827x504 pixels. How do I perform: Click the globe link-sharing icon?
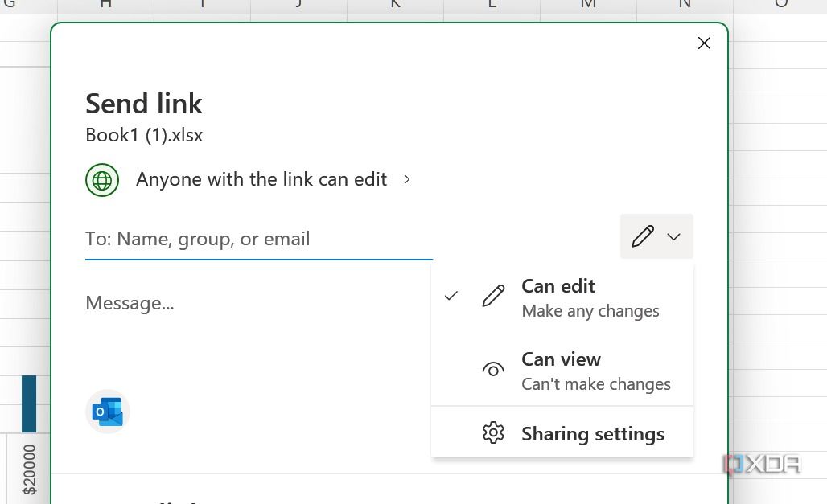point(101,179)
